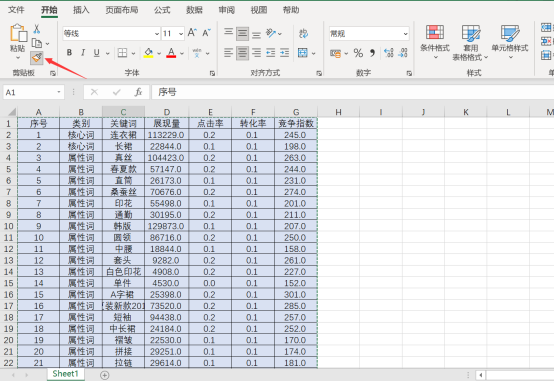This screenshot has height=382, width=554.
Task: Align text to top
Action: (229, 33)
